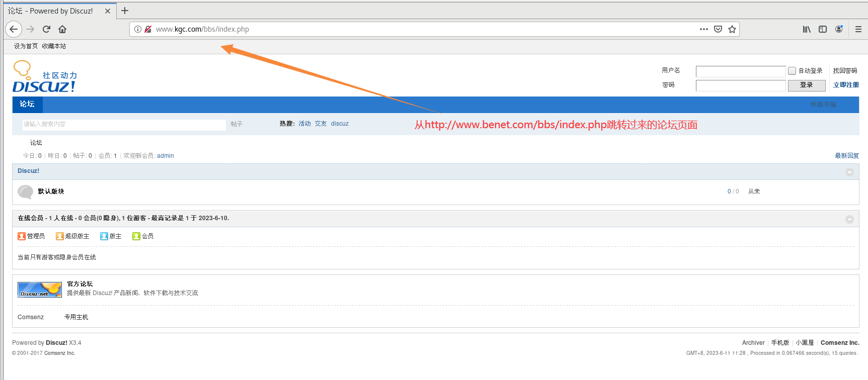Toggle the sidebar view icon
Screen dimensions: 868x380
pos(823,29)
